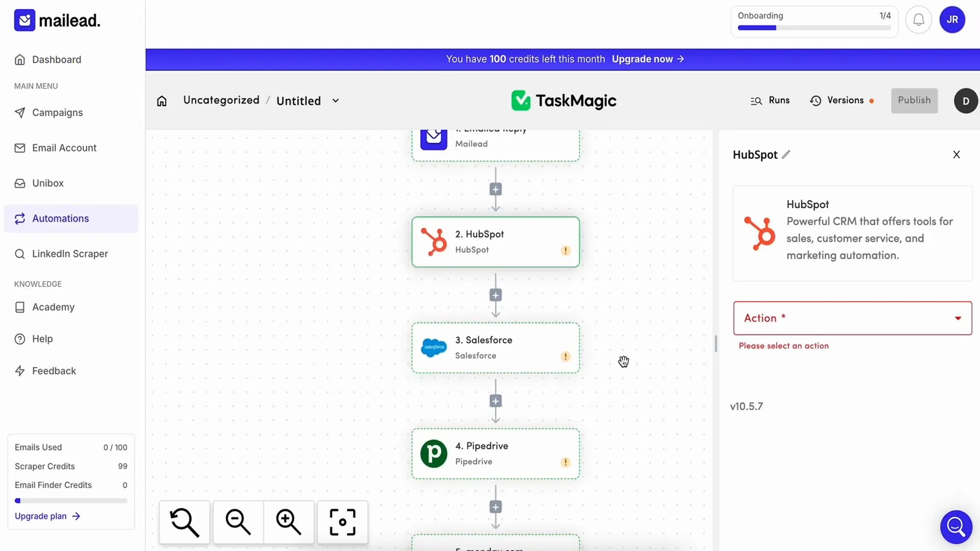Click warning icon on Salesforce step
Viewport: 980px width, 551px height.
tap(566, 357)
